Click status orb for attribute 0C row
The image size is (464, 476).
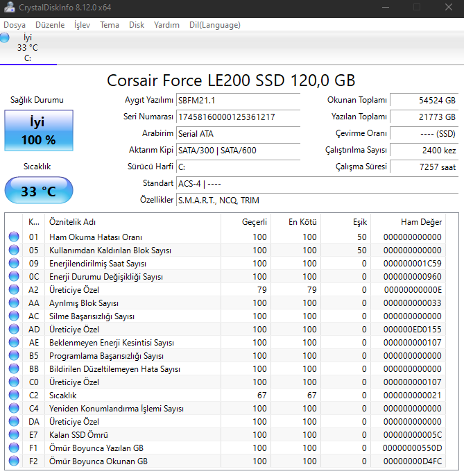click(x=14, y=276)
